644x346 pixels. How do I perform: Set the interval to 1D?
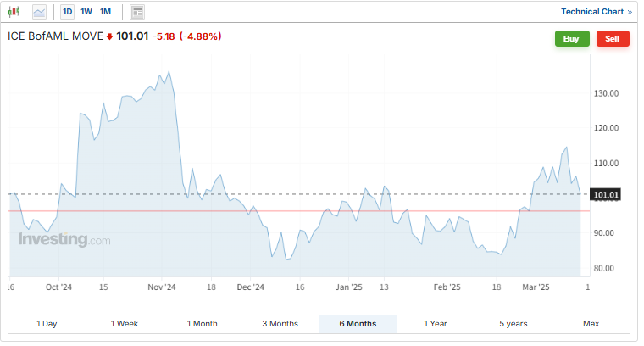[67, 12]
